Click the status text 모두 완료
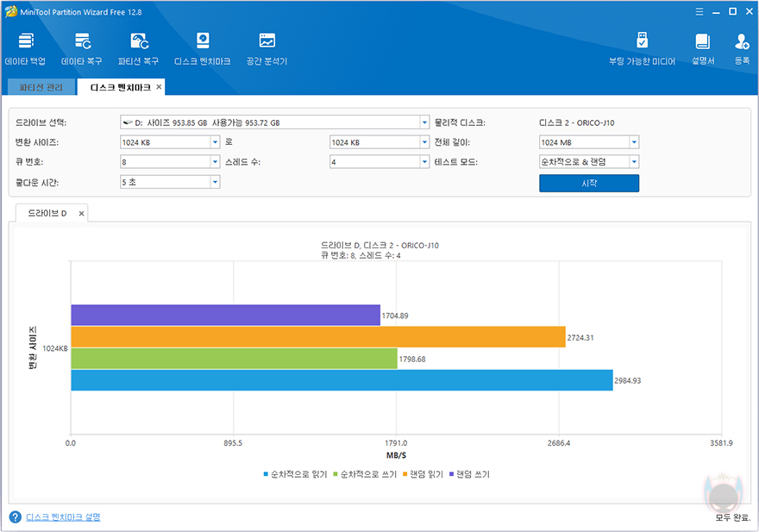 pos(733,517)
